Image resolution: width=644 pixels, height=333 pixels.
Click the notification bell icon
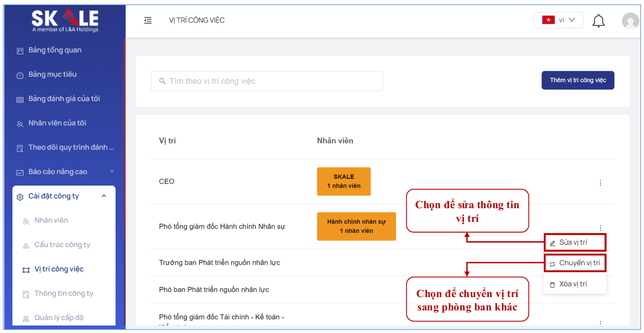pyautogui.click(x=598, y=21)
